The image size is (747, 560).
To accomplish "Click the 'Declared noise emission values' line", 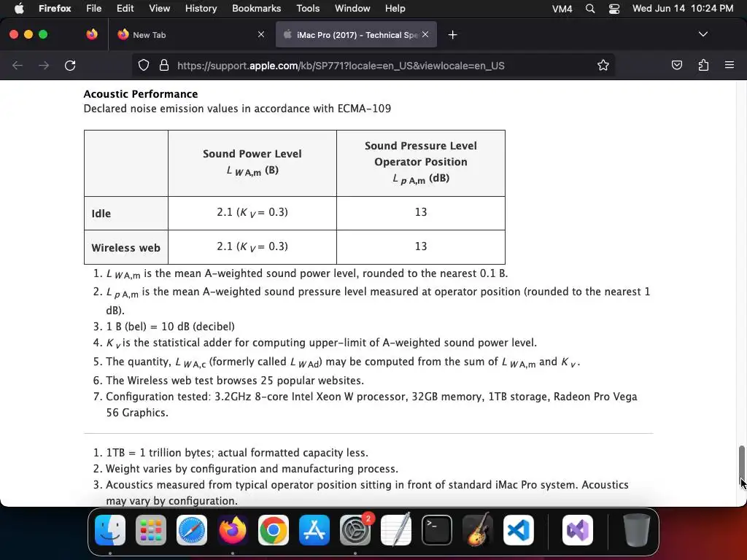I will click(x=237, y=109).
